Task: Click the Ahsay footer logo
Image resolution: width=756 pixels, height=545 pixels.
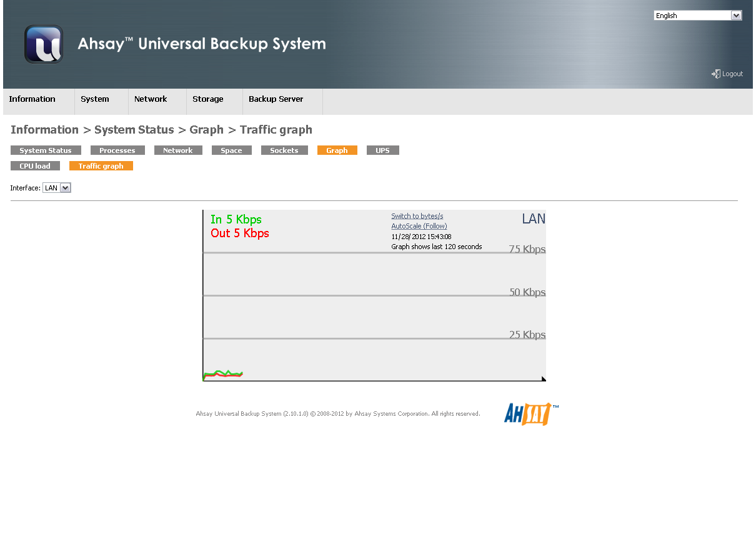Action: pos(531,414)
